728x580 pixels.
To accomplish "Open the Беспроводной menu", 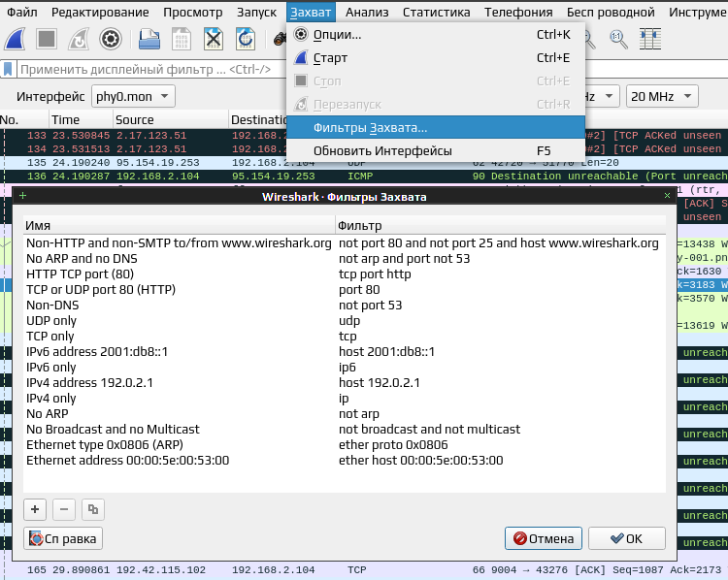I will tap(611, 12).
